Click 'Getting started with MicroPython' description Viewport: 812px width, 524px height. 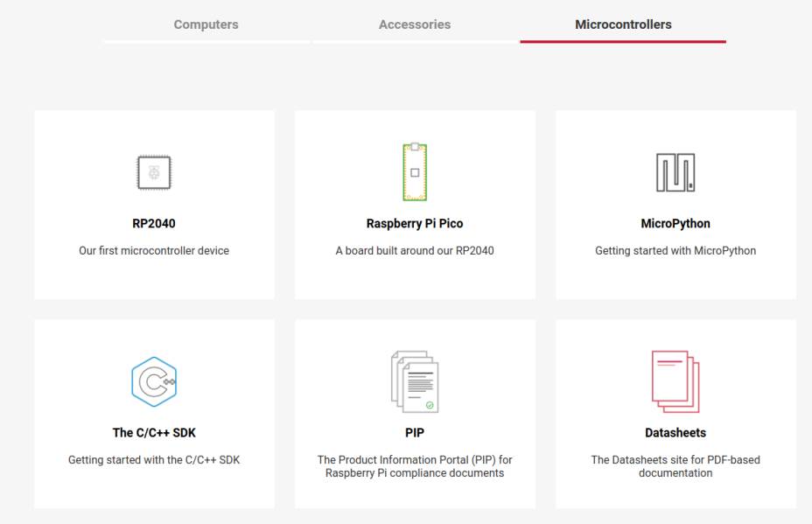coord(675,250)
